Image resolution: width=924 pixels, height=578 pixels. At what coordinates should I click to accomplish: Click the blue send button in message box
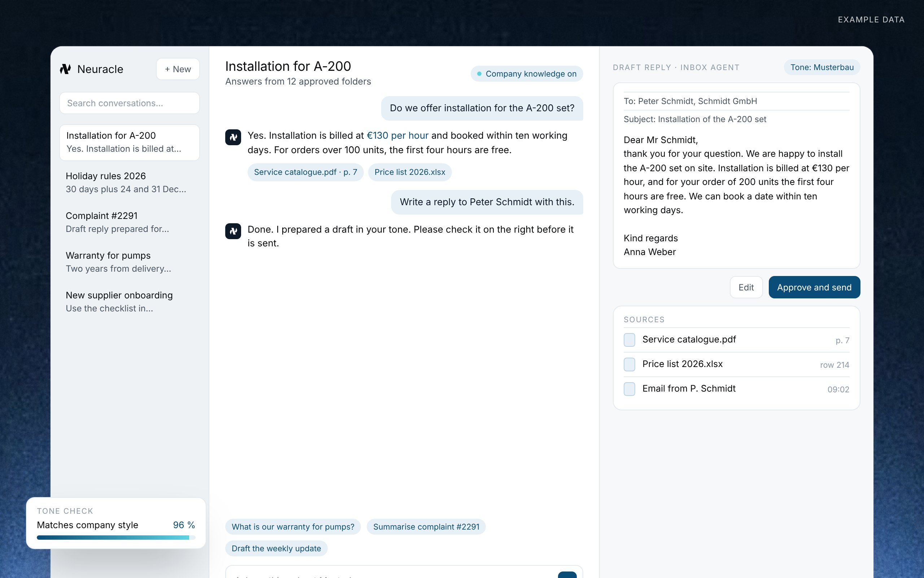pyautogui.click(x=567, y=574)
